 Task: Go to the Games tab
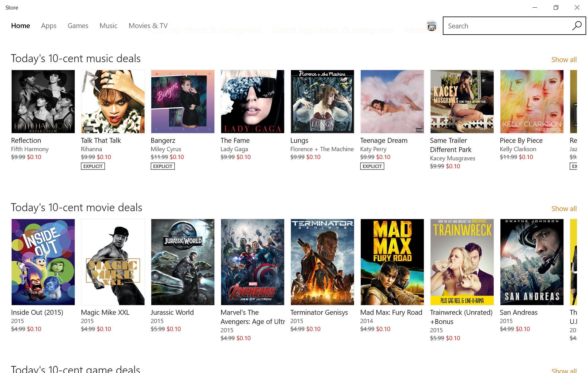(78, 26)
